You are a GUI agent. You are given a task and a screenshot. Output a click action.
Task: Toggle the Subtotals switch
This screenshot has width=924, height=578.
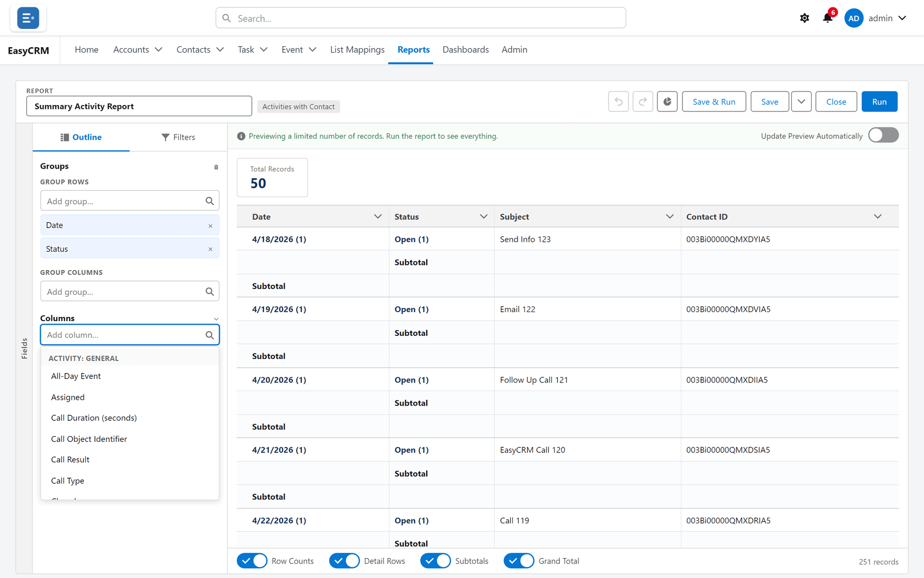click(x=436, y=561)
